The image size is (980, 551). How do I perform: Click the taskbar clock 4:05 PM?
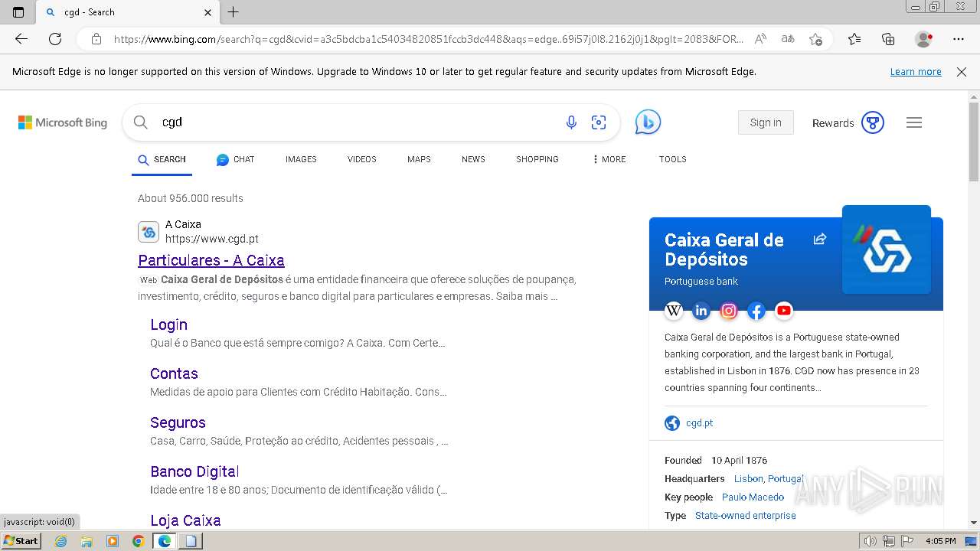pos(940,541)
